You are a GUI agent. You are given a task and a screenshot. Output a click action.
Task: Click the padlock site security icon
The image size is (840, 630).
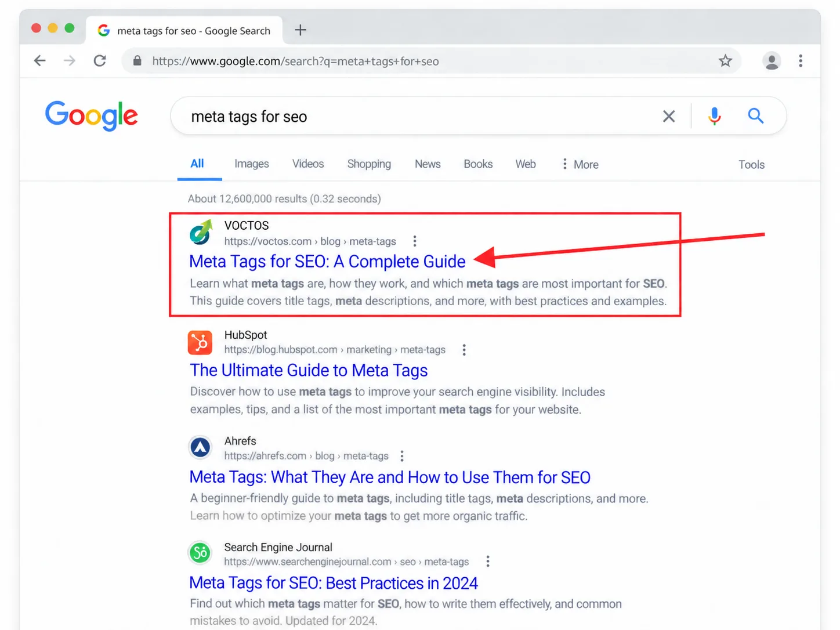tap(137, 61)
